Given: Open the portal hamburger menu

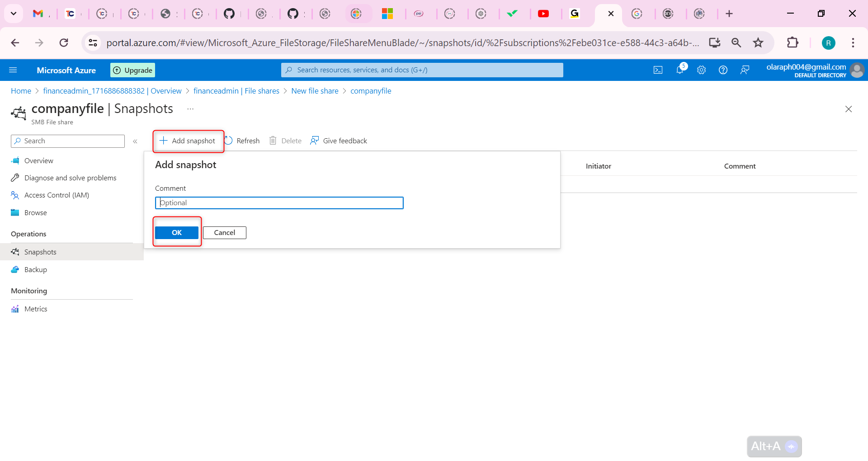Looking at the screenshot, I should tap(13, 70).
